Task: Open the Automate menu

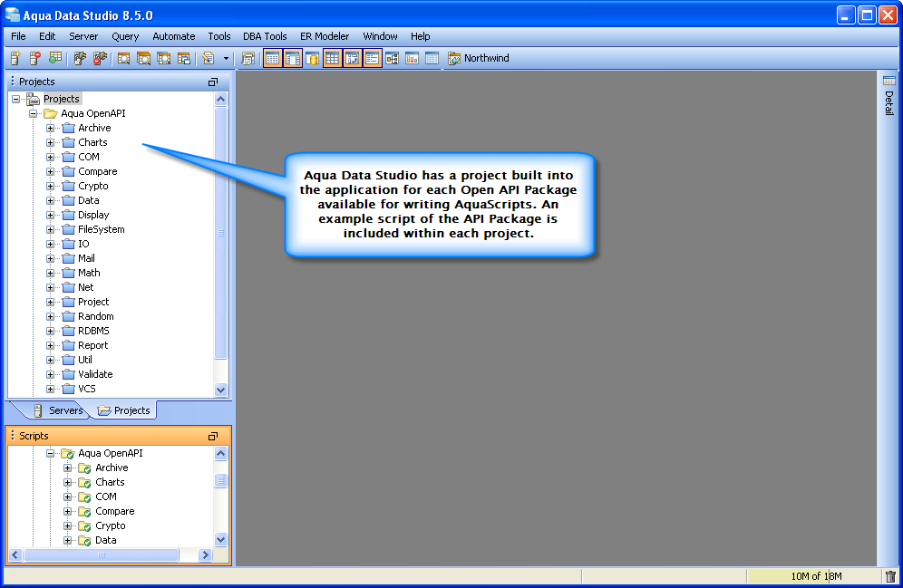Action: [174, 36]
